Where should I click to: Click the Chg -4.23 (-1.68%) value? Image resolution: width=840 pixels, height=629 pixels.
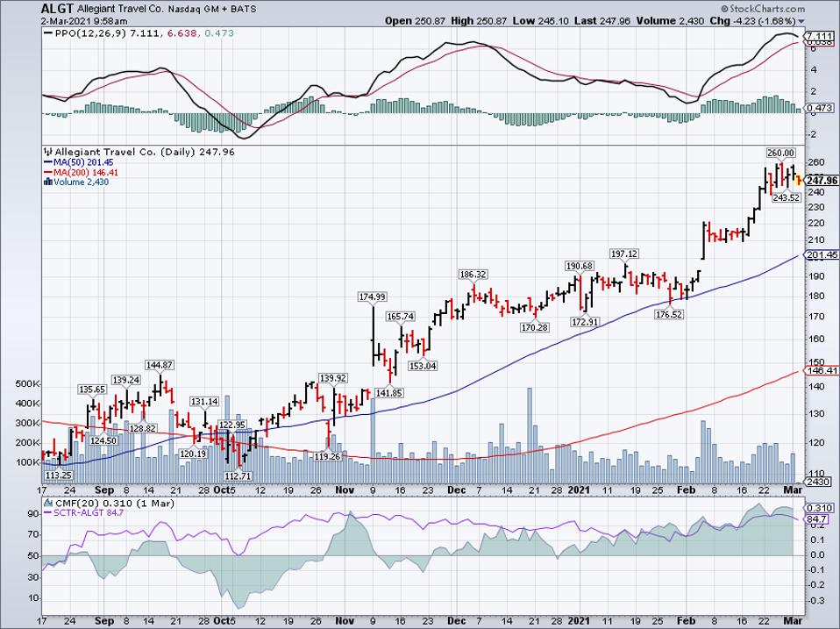[x=752, y=21]
